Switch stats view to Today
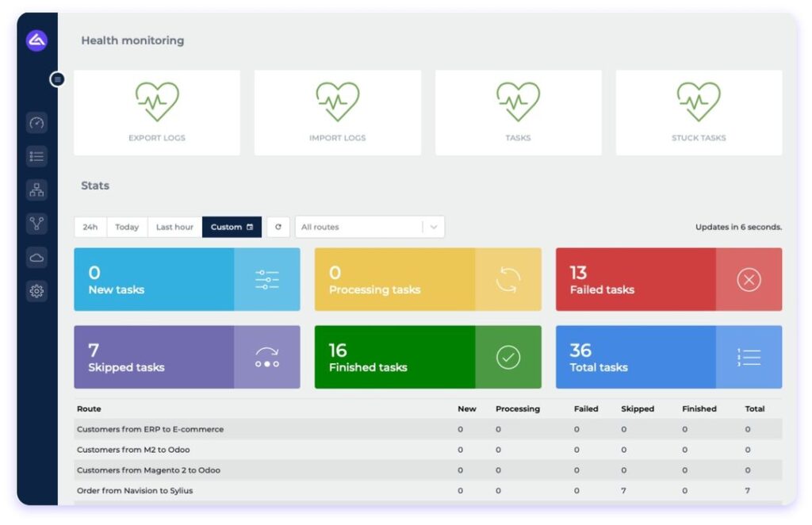Screen dimensions: 812x525 click(126, 227)
